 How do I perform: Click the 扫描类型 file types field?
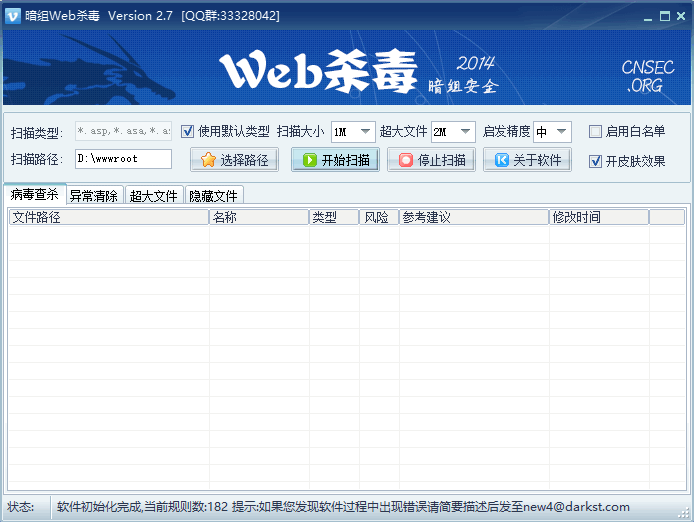click(123, 131)
